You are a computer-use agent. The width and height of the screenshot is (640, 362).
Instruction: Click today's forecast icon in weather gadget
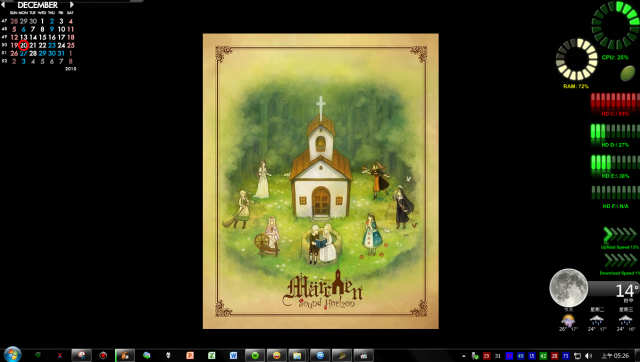568,320
